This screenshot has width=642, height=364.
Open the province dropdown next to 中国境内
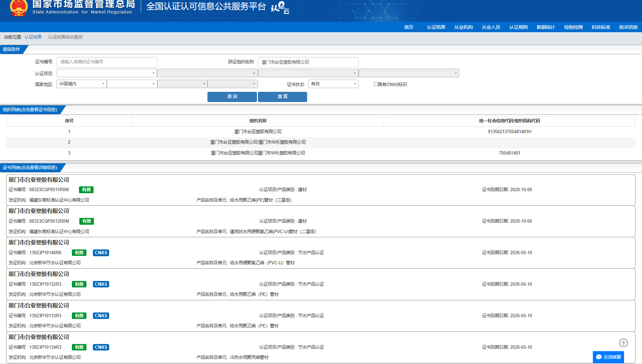tap(132, 84)
